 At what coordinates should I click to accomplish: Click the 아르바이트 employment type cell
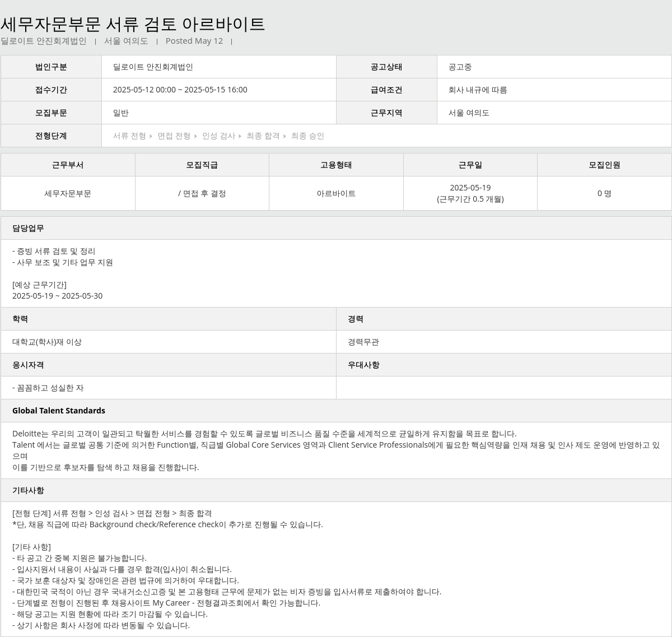tap(336, 193)
